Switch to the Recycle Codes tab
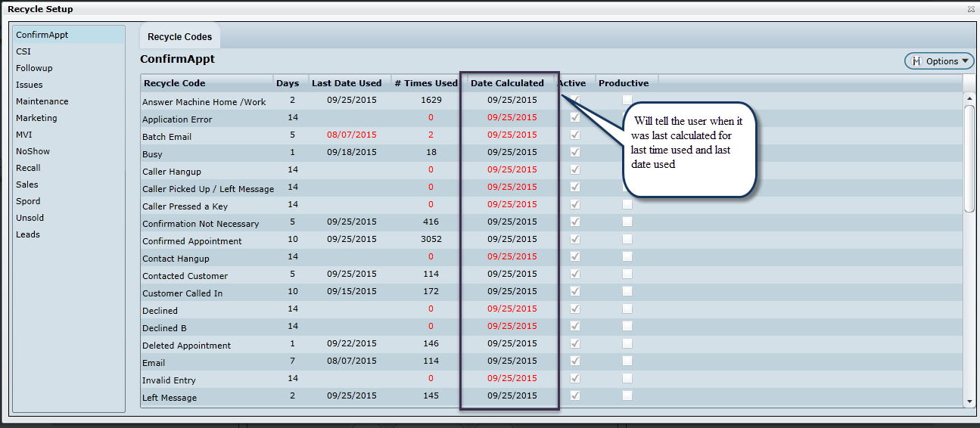Viewport: 980px width, 428px height. (180, 37)
